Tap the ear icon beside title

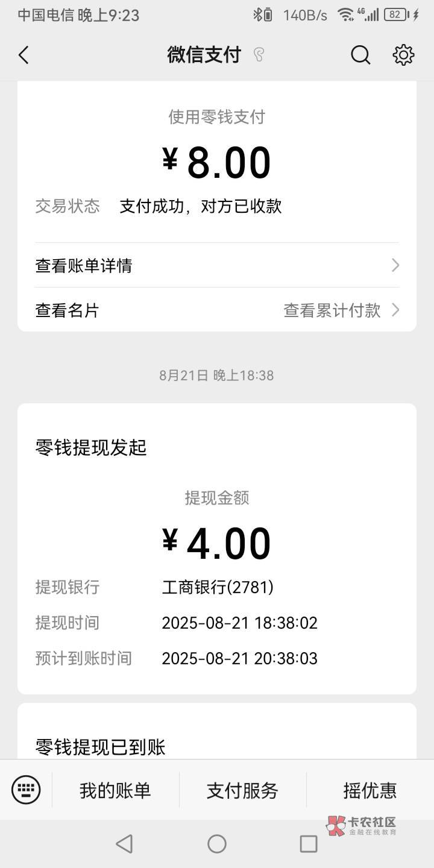pos(259,55)
